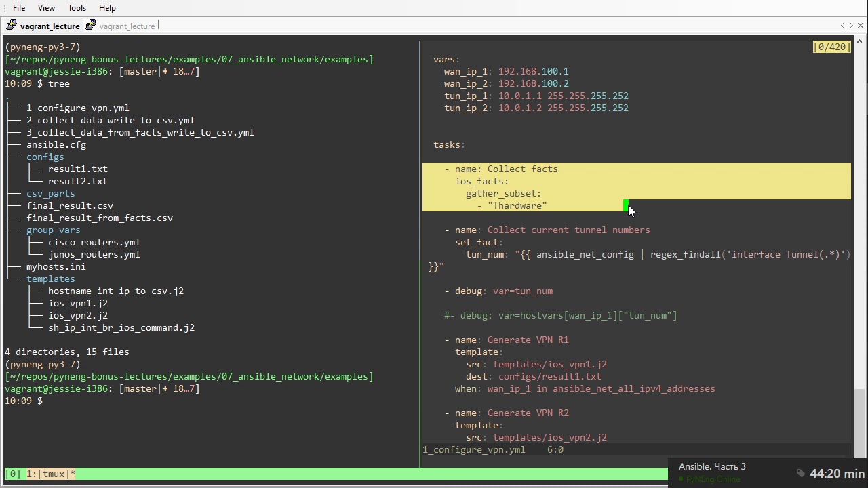
Task: Click the configs directory name
Action: click(45, 157)
